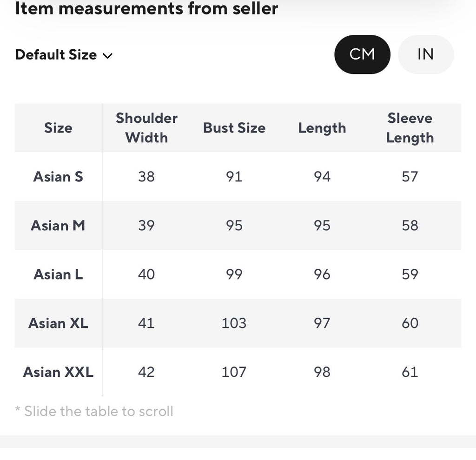Viewport: 476px width, 460px height.
Task: Switch measurement units to IN
Action: click(426, 54)
